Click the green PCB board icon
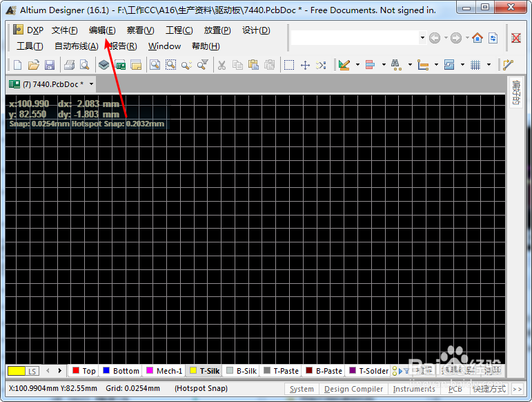Viewport: 532px width, 402px height. click(x=120, y=65)
